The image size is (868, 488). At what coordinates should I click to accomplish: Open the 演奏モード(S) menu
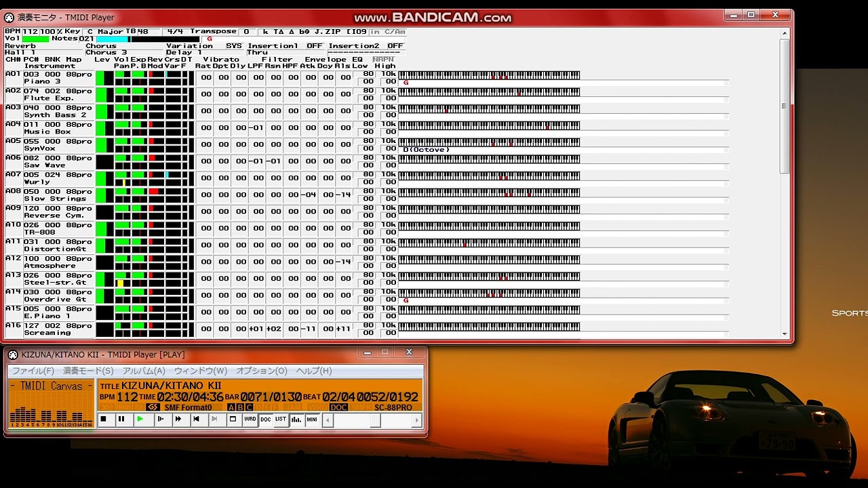pyautogui.click(x=88, y=371)
